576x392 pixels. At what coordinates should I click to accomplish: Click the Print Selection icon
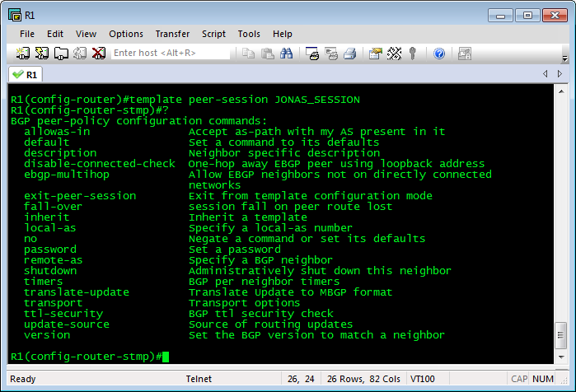[331, 54]
